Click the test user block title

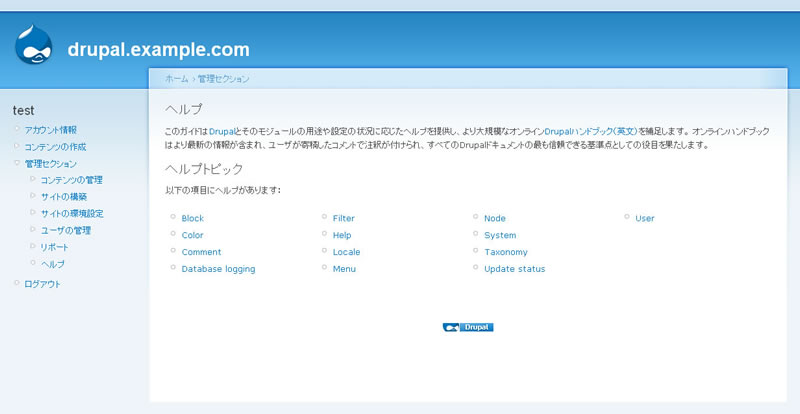click(x=23, y=111)
